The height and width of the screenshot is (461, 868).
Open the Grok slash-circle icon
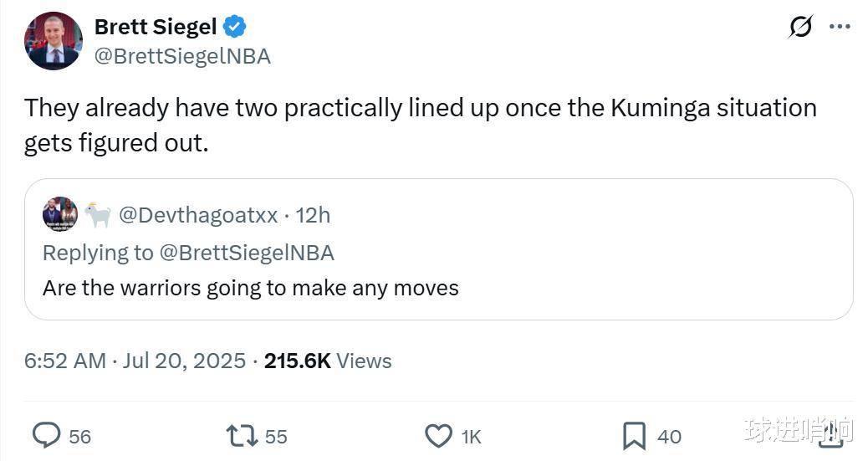coord(800,26)
